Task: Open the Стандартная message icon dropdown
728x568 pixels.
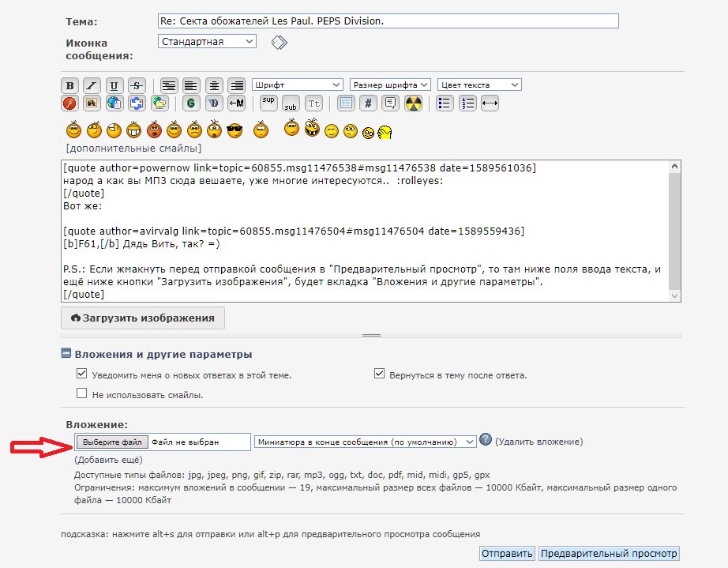Action: pyautogui.click(x=207, y=41)
